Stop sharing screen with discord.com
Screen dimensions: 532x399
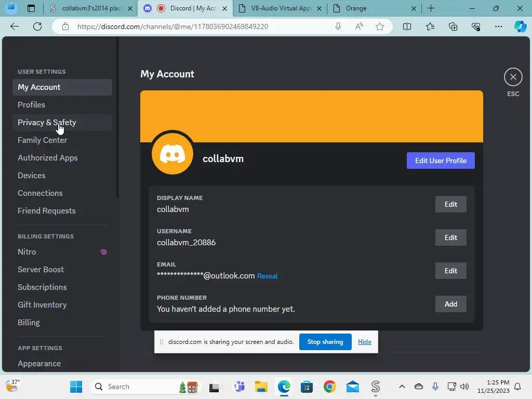(325, 342)
